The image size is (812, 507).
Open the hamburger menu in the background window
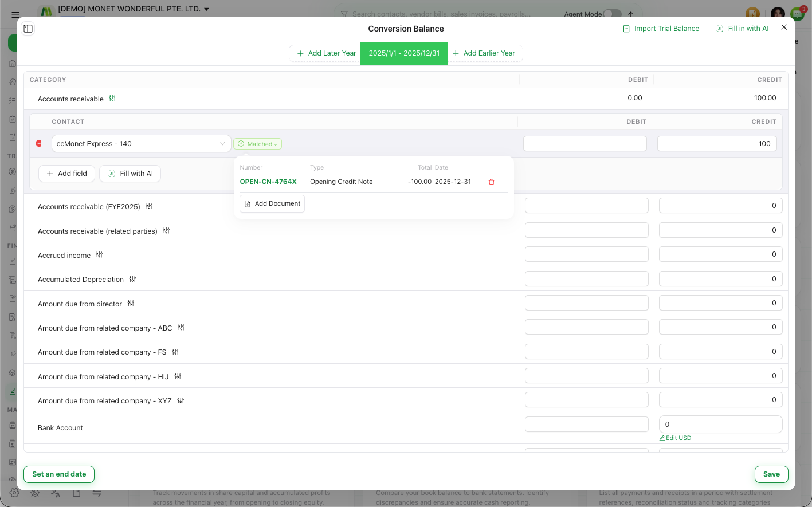click(15, 15)
